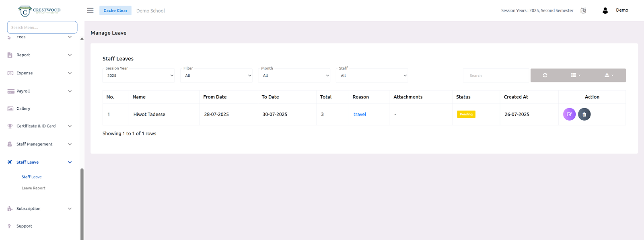This screenshot has height=240, width=644.
Task: Click the refresh table icon
Action: [545, 75]
